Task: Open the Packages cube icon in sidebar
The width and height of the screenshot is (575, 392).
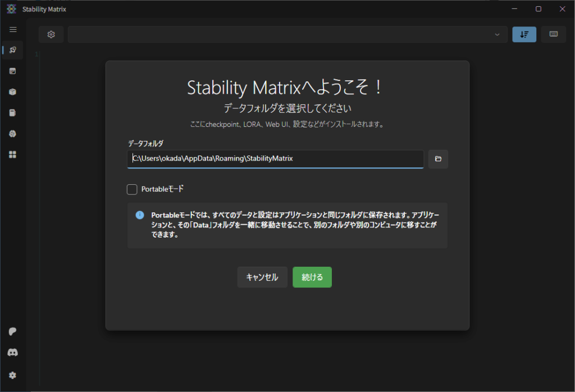Action: coord(13,92)
